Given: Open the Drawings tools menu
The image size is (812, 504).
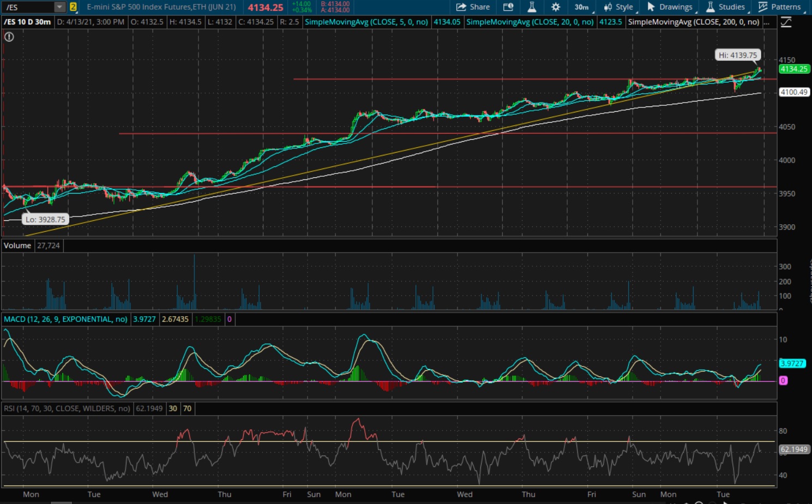Looking at the screenshot, I should click(670, 7).
